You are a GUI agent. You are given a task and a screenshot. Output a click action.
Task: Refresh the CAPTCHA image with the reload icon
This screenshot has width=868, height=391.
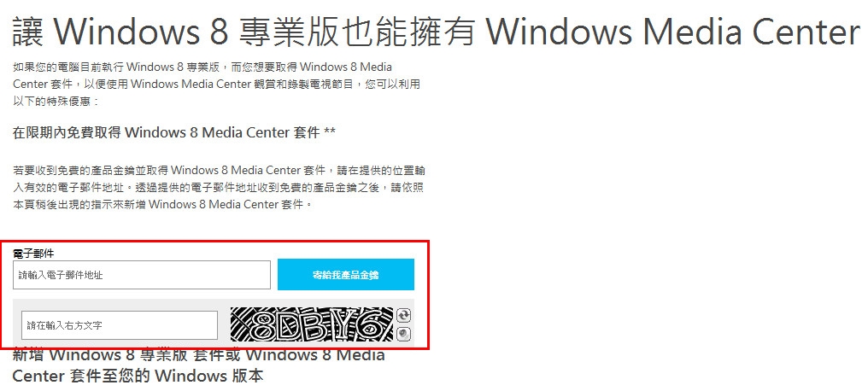tap(404, 316)
